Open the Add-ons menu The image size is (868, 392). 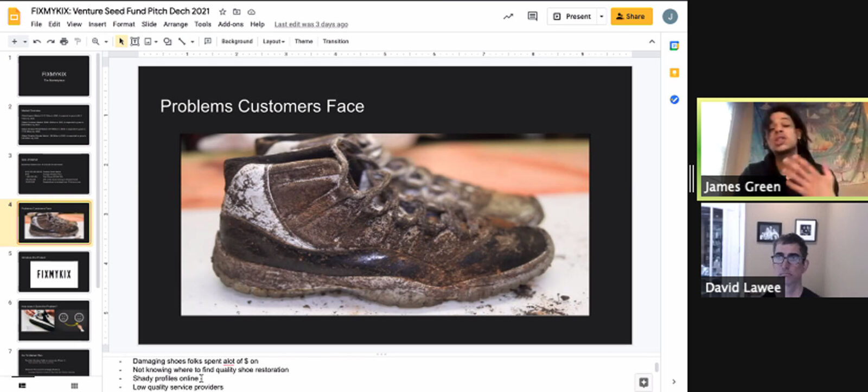point(231,24)
